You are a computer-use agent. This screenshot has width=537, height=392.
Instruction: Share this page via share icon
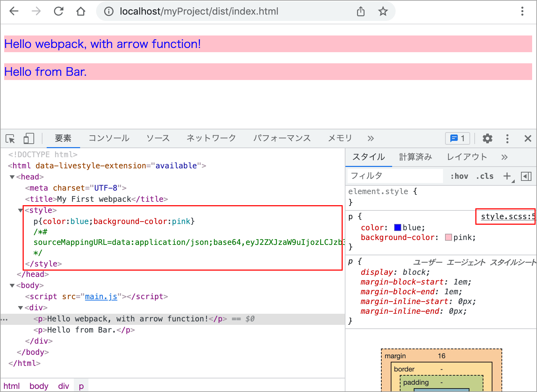pos(361,11)
